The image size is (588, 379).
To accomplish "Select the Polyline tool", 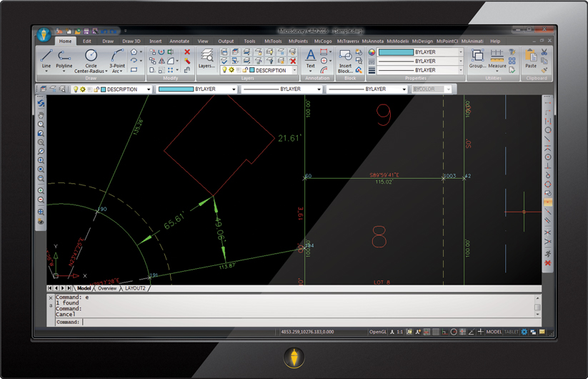I will coord(64,58).
